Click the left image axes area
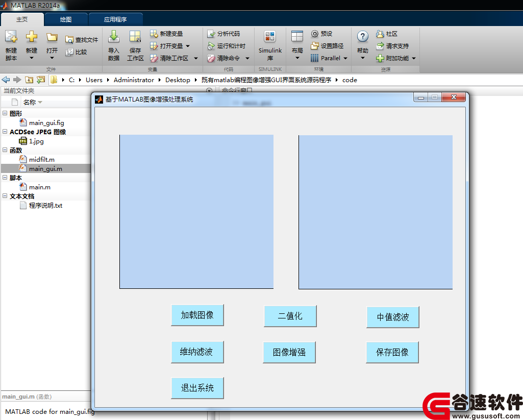Viewport: 523px width, 420px height. 196,211
